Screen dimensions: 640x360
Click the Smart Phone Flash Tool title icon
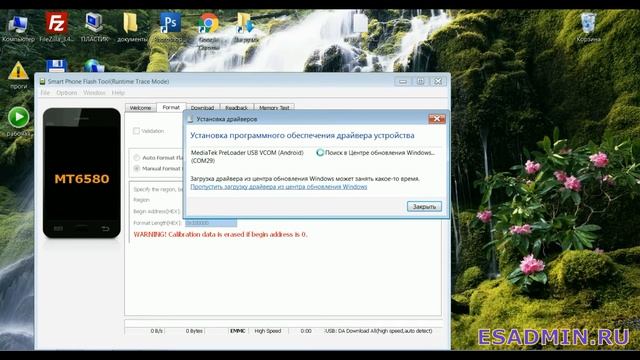[x=42, y=81]
